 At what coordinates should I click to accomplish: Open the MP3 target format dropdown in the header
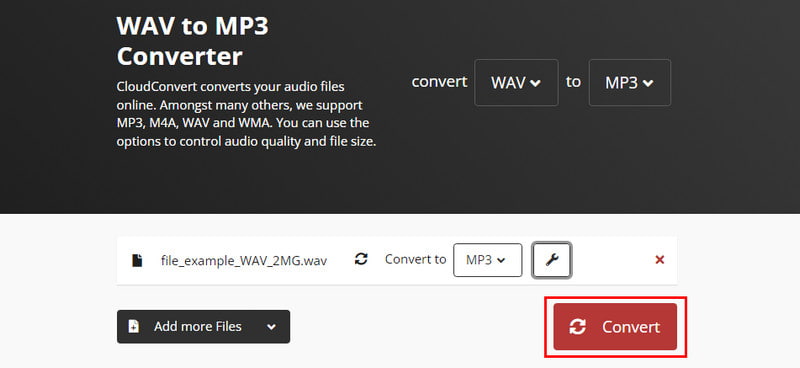point(630,83)
